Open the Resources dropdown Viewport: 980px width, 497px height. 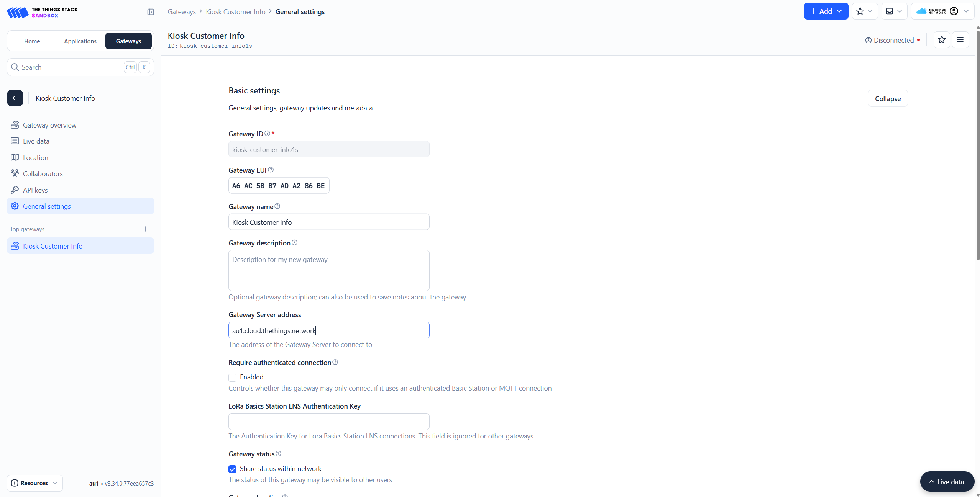(34, 483)
